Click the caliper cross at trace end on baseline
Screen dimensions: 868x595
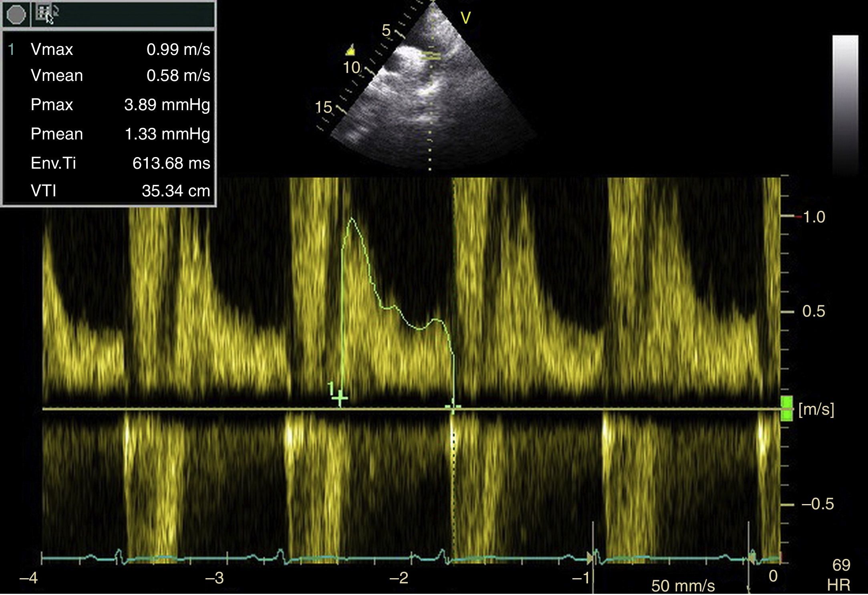[453, 407]
